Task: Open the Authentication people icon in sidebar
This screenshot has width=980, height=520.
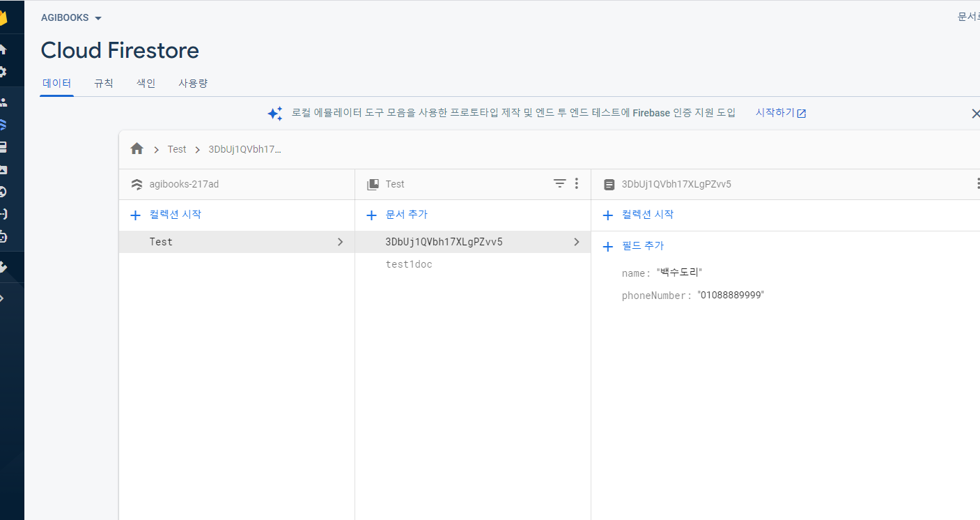Action: coord(3,102)
